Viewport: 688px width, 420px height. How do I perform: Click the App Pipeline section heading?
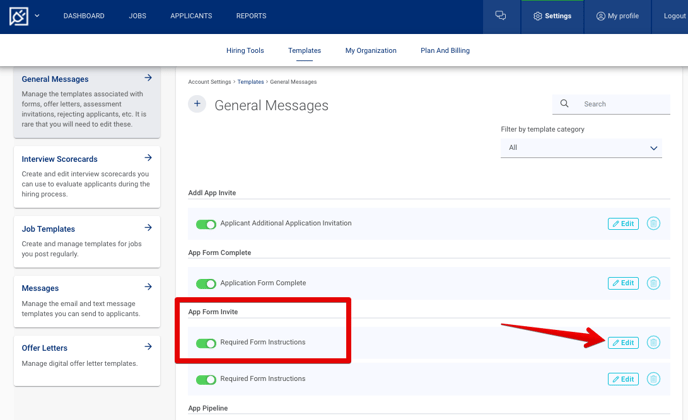208,408
